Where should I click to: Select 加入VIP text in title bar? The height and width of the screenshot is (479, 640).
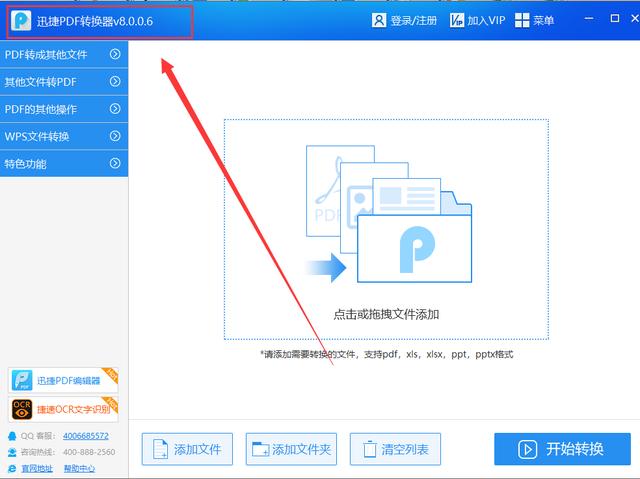tap(486, 20)
